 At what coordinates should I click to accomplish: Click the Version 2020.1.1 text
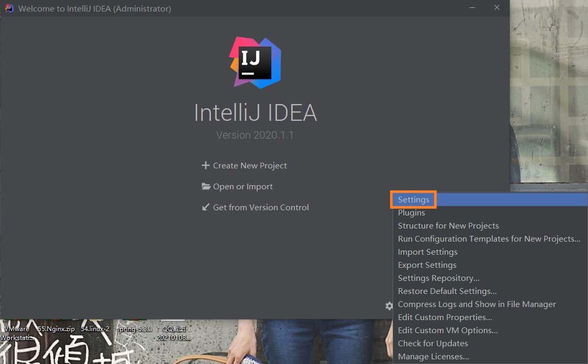tap(254, 135)
